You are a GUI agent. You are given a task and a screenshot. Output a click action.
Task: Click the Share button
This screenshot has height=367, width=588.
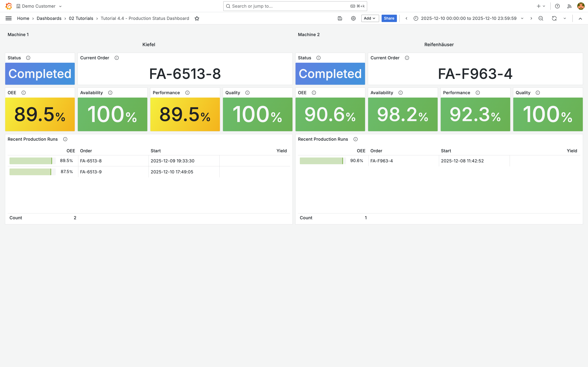[x=389, y=19]
